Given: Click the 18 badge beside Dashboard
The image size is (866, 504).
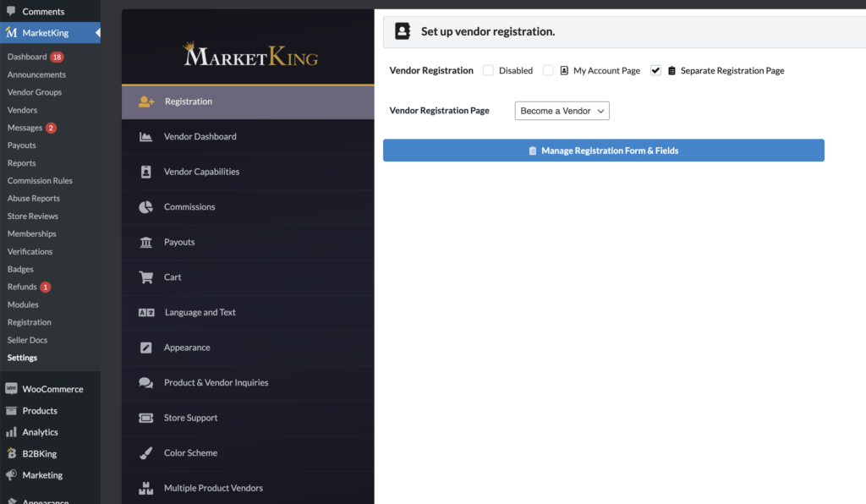Looking at the screenshot, I should point(57,57).
